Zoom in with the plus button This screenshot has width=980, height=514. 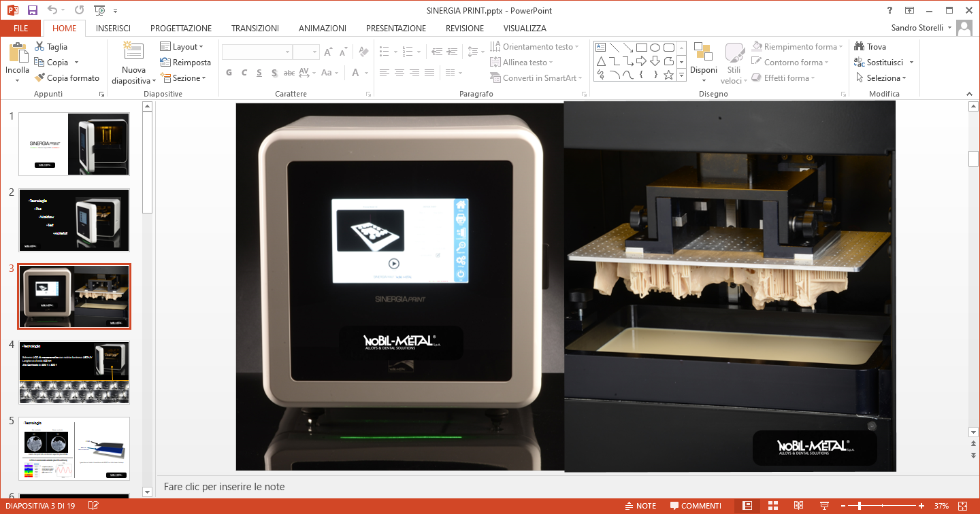point(921,506)
